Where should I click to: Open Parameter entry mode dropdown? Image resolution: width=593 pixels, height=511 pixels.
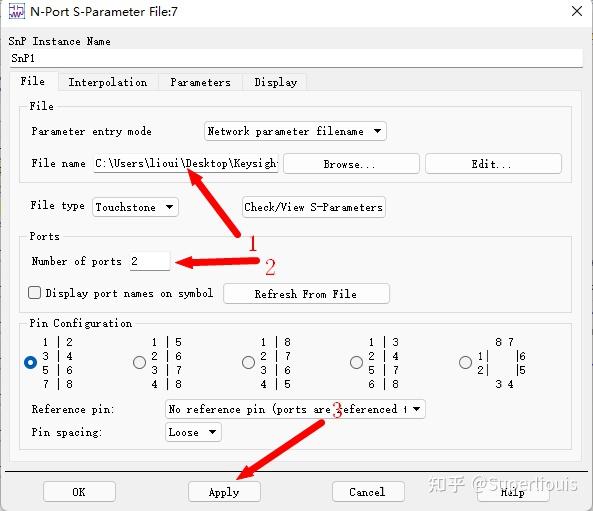295,131
